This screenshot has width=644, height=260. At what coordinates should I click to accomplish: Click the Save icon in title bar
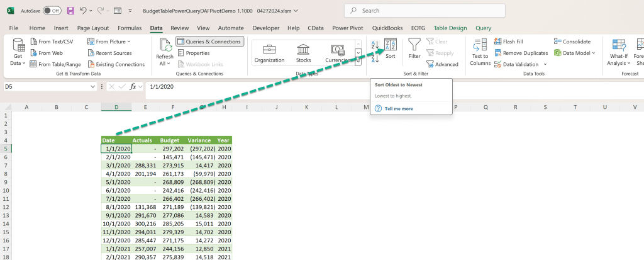pyautogui.click(x=70, y=11)
